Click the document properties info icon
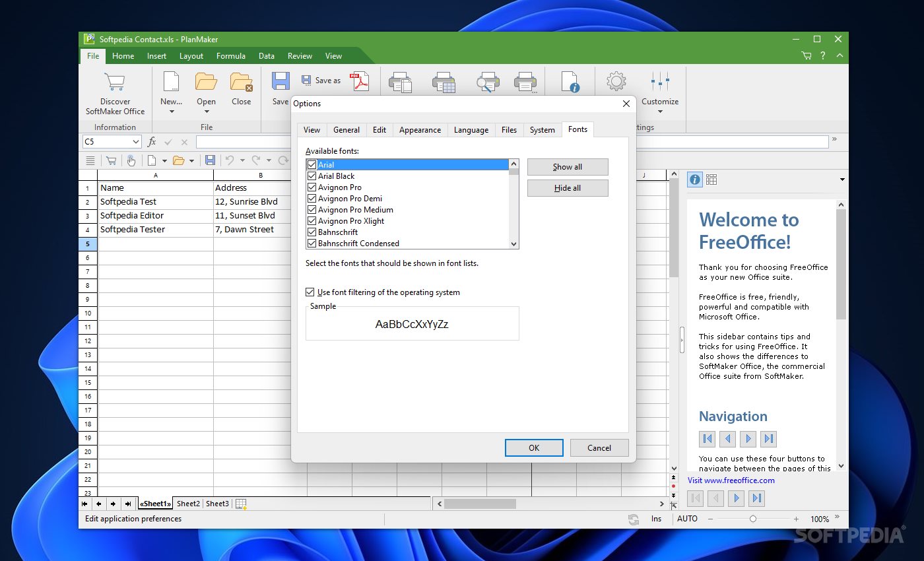Screen dimensions: 924x561 (570, 82)
